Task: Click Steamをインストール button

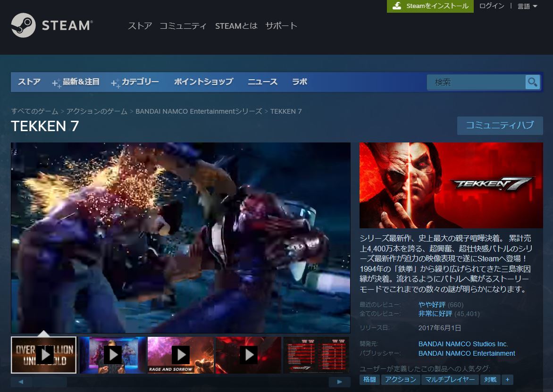Action: (x=430, y=6)
